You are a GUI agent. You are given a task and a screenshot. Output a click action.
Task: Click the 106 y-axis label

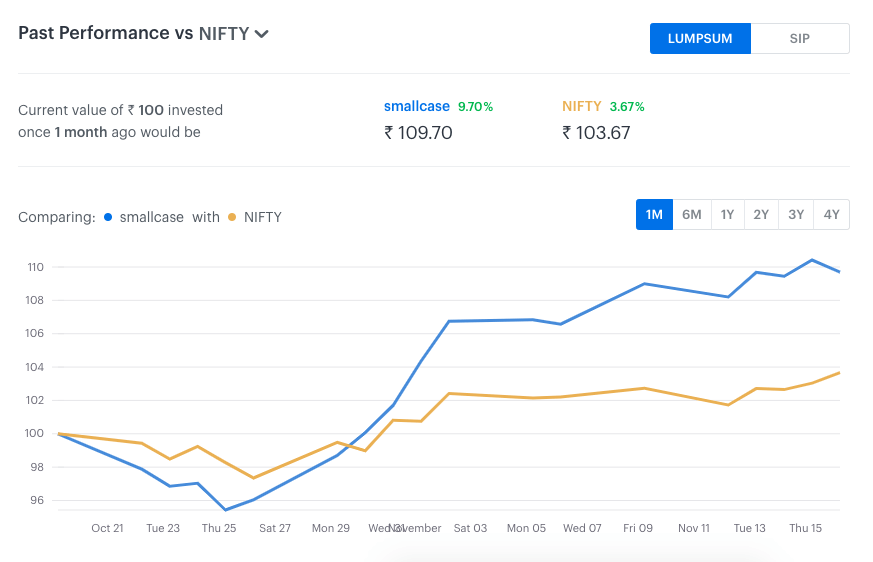(x=35, y=334)
